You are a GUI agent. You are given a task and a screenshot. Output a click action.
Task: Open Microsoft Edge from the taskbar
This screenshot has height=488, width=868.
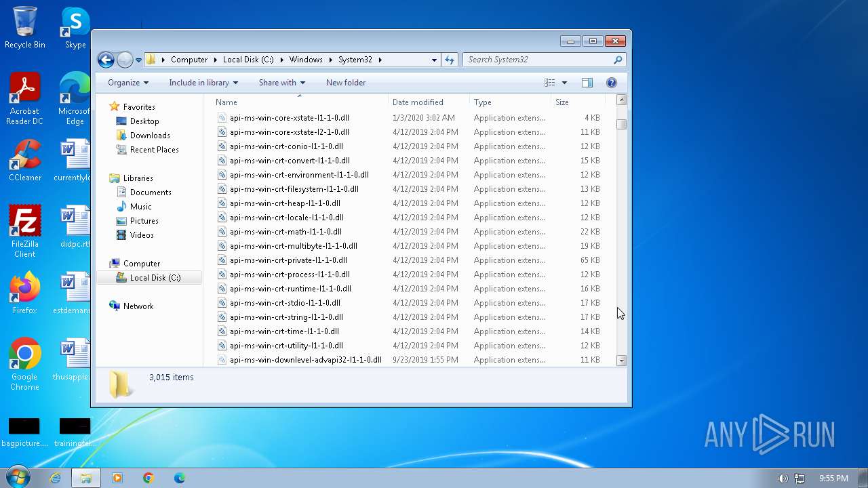coord(180,478)
